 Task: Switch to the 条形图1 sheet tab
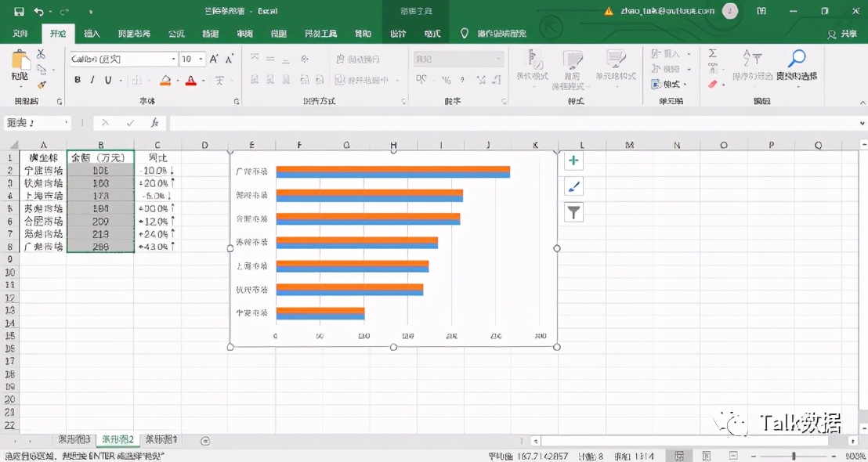tap(161, 440)
